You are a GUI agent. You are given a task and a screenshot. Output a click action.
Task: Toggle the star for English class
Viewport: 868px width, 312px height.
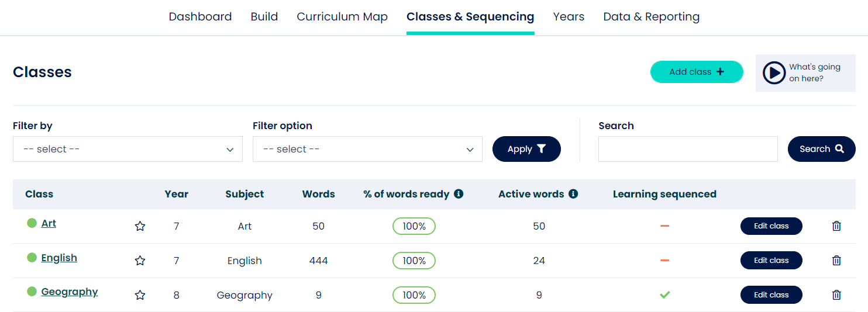point(140,261)
